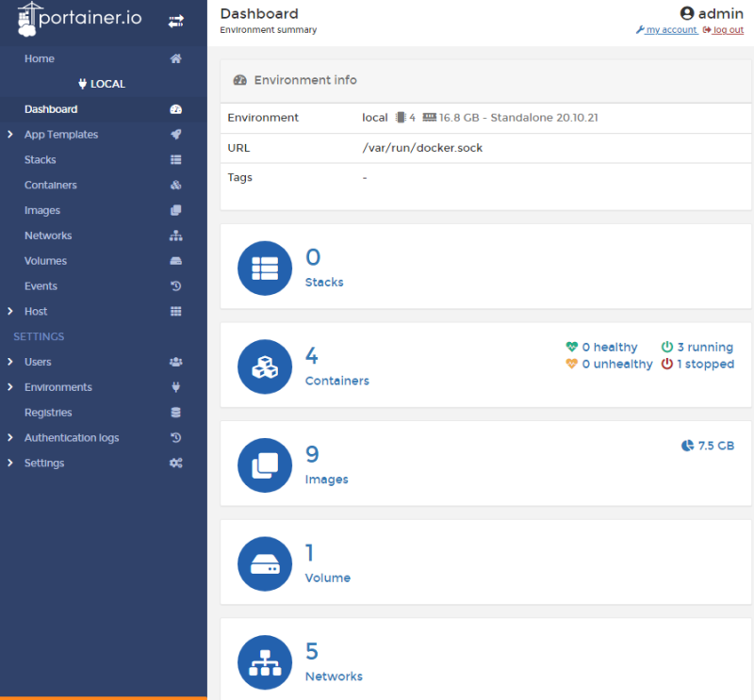Click the Stacks summary tile
Image resolution: width=754 pixels, height=700 pixels.
[485, 268]
